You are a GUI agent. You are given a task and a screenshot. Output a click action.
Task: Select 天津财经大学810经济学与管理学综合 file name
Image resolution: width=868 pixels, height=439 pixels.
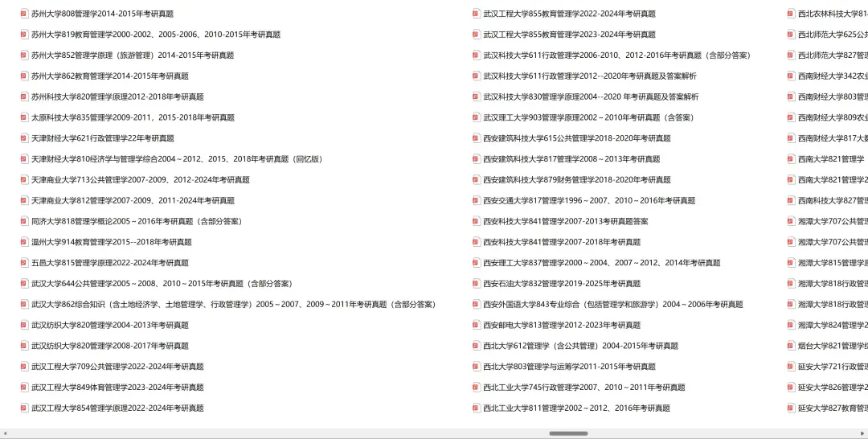[177, 159]
